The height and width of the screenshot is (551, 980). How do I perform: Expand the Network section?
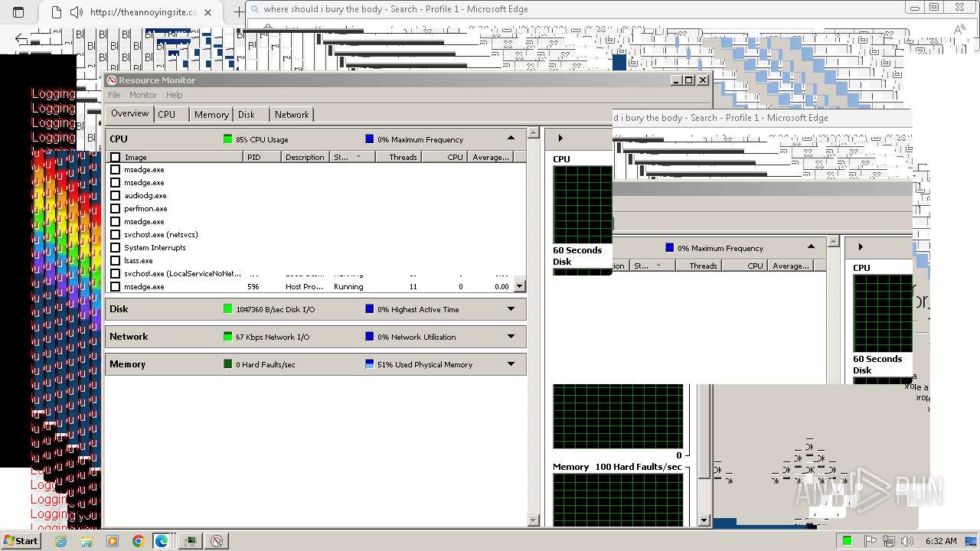[511, 337]
